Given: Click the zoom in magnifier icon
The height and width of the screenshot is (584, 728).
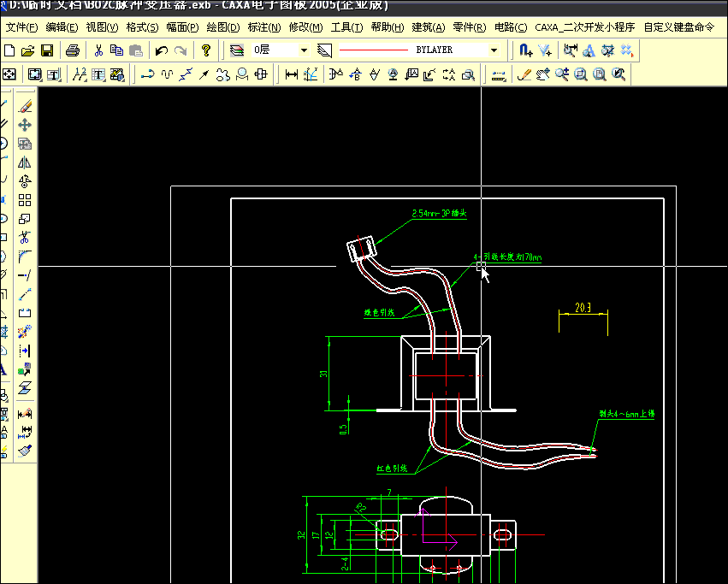Looking at the screenshot, I should [562, 74].
